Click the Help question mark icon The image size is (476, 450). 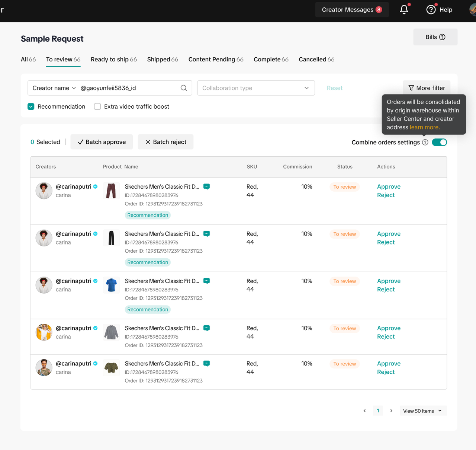[431, 10]
